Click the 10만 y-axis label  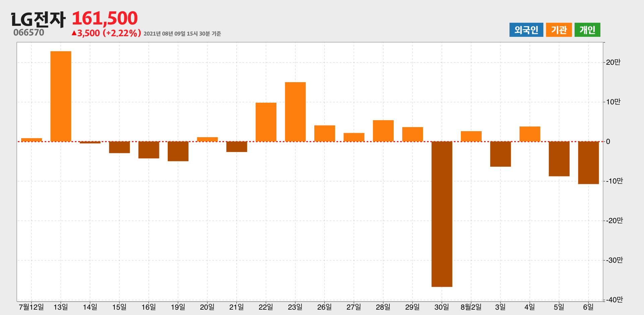pos(613,102)
